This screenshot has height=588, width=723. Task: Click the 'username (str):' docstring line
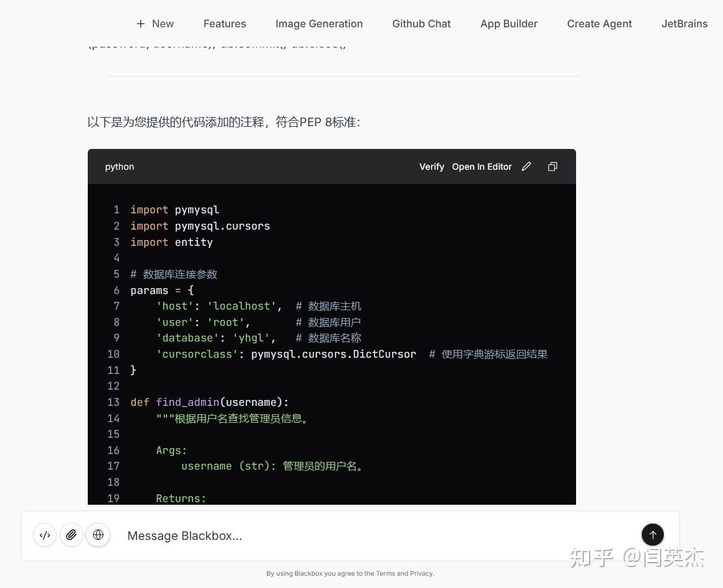[x=272, y=466]
